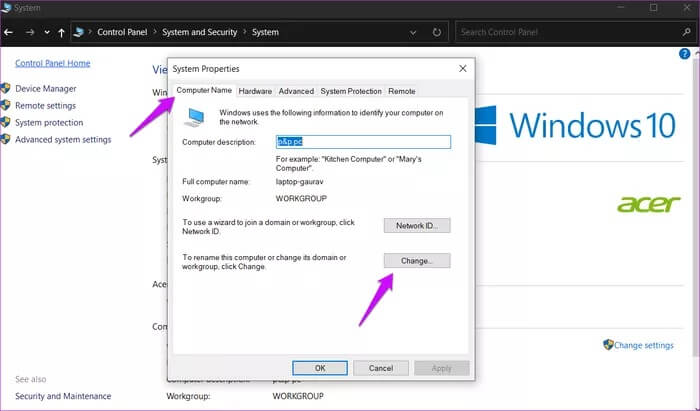Click the shield icon next to Change settings
Screen dimensions: 700x411
(x=608, y=345)
